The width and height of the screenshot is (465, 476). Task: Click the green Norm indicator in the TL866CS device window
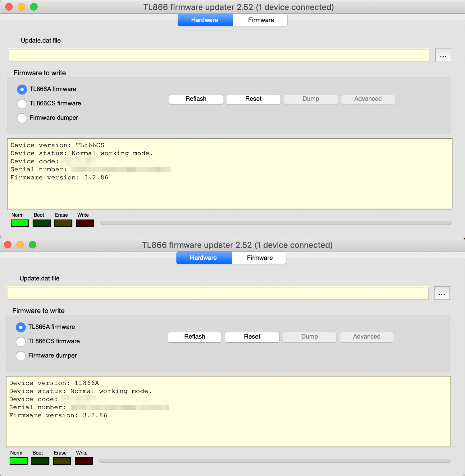(x=20, y=223)
